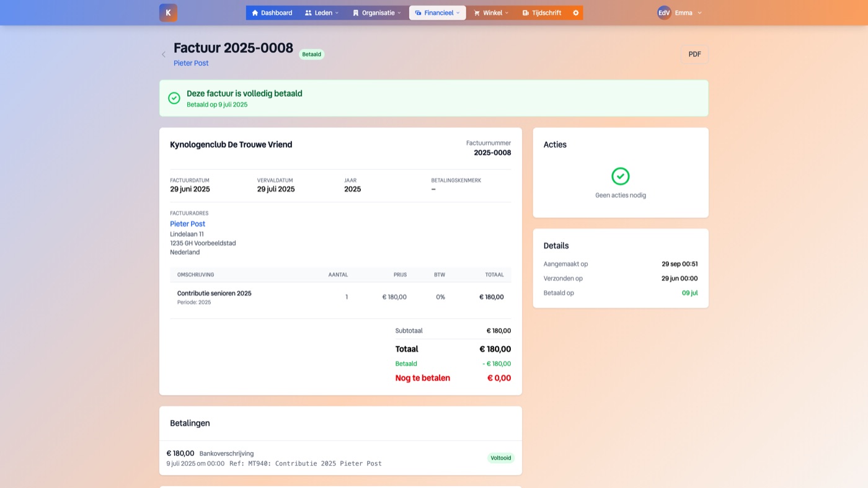Click the BTW 0% cell

tap(440, 297)
